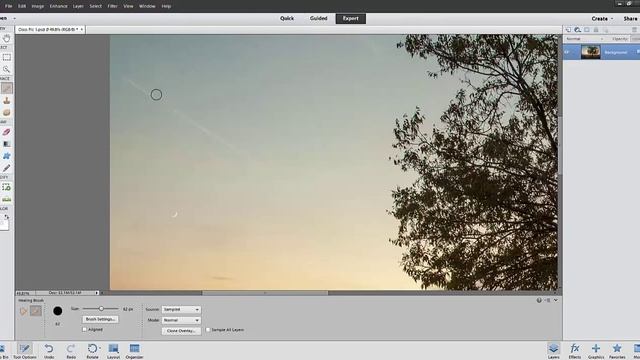Open the Rotate dropdown arrow

coord(100,349)
